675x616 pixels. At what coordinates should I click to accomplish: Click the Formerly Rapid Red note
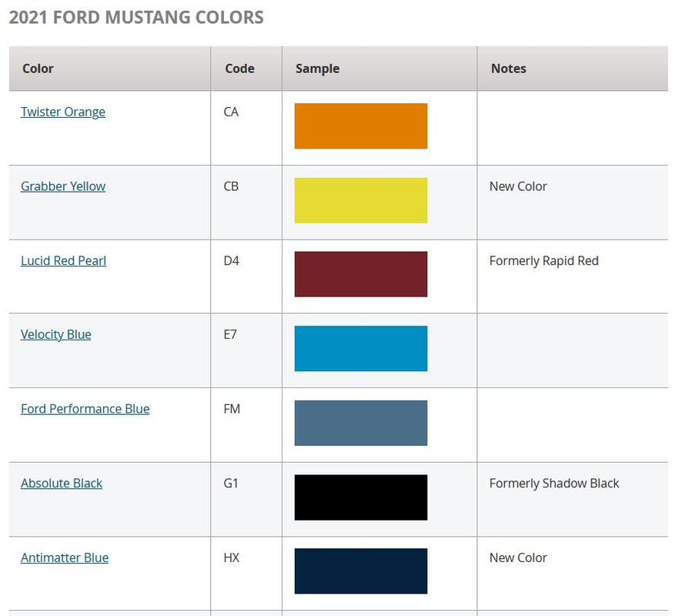click(x=544, y=261)
